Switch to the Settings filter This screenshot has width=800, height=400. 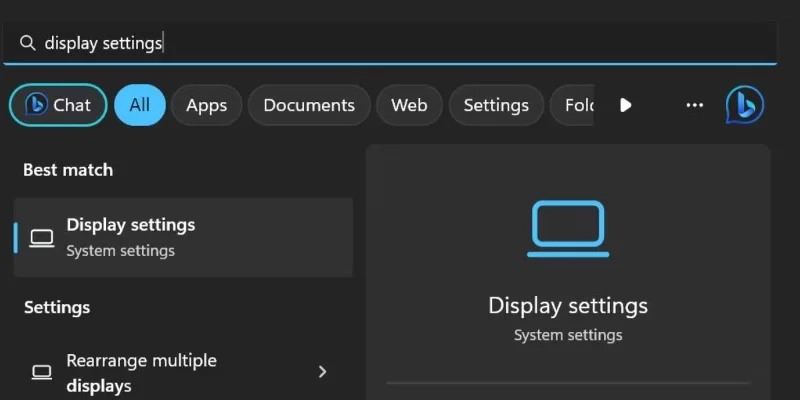coord(496,105)
